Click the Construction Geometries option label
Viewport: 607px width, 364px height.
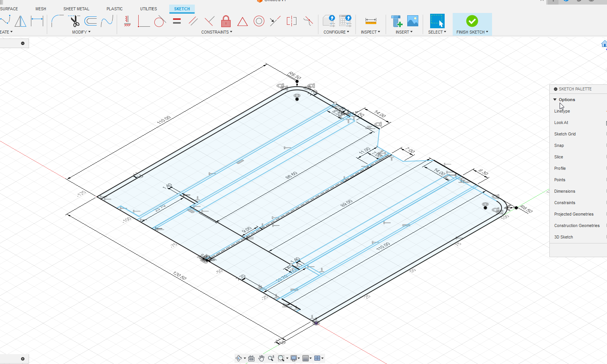click(x=577, y=225)
